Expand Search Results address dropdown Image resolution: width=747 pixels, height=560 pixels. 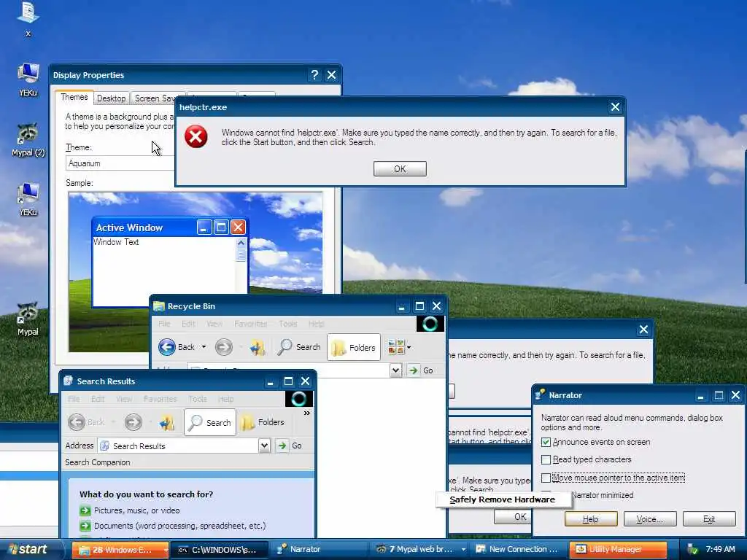264,446
